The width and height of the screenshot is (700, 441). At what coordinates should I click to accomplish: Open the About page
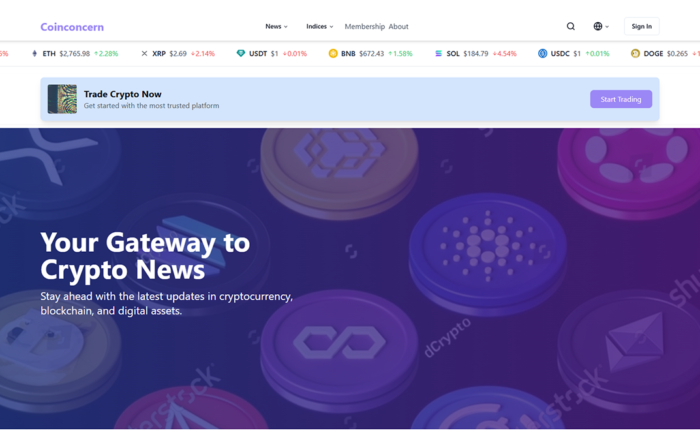pos(398,27)
